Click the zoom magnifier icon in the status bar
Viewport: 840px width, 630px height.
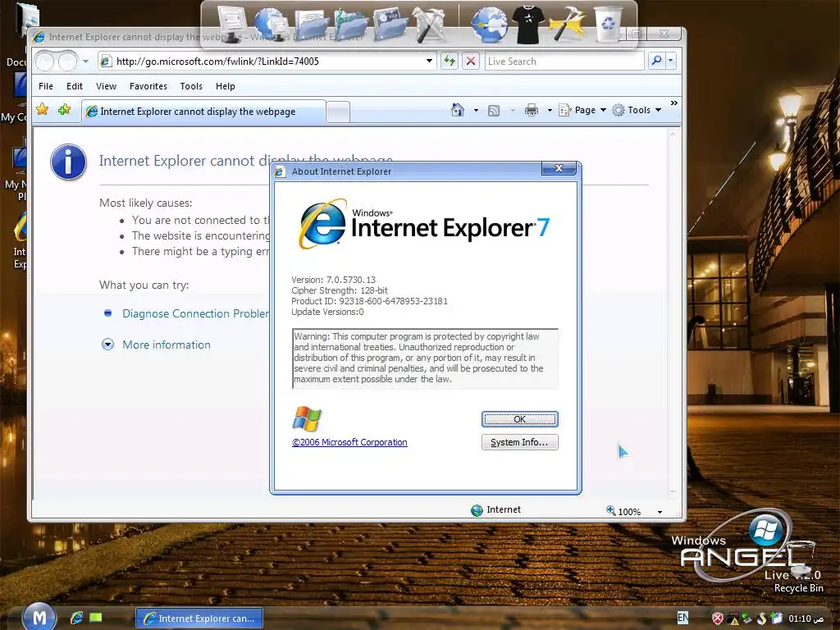point(610,510)
